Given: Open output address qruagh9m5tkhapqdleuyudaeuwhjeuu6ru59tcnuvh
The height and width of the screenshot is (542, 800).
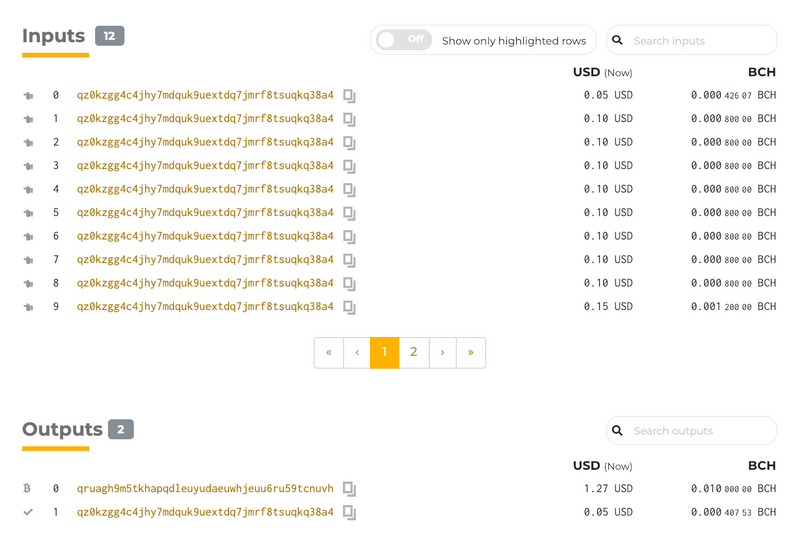Looking at the screenshot, I should [x=205, y=489].
